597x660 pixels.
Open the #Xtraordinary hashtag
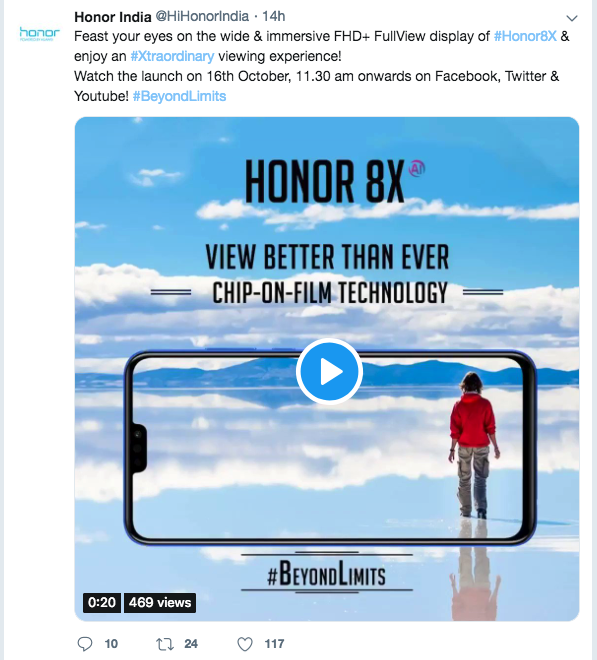pyautogui.click(x=172, y=56)
